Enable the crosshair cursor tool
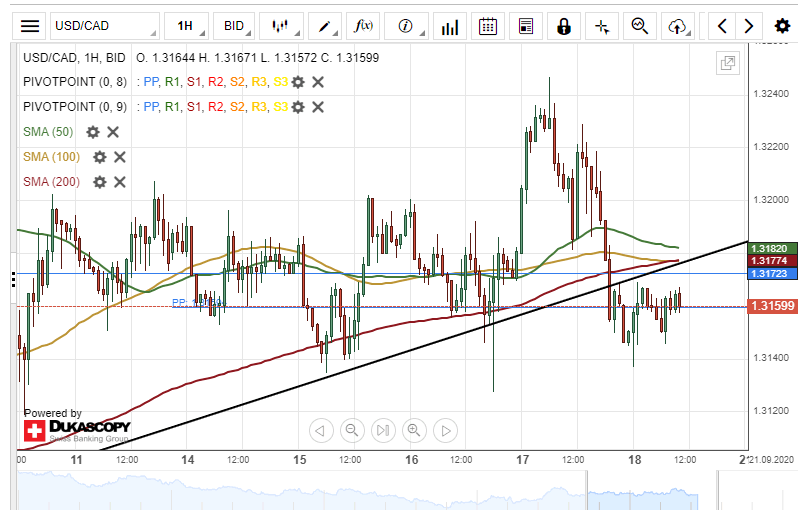806x518 pixels. tap(602, 26)
